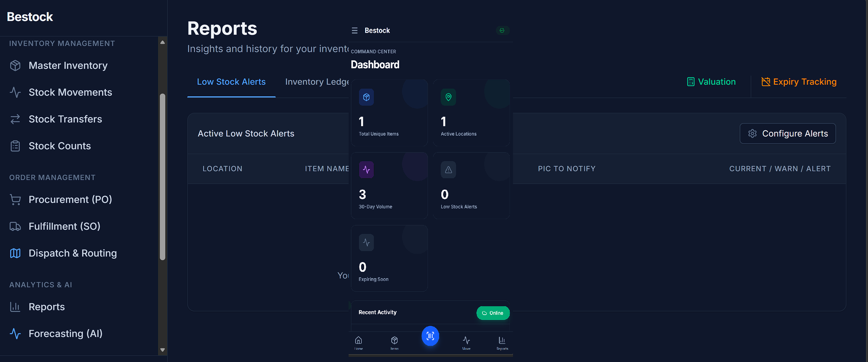Click the sidebar scrollbar down arrow
The image size is (868, 362).
click(163, 350)
